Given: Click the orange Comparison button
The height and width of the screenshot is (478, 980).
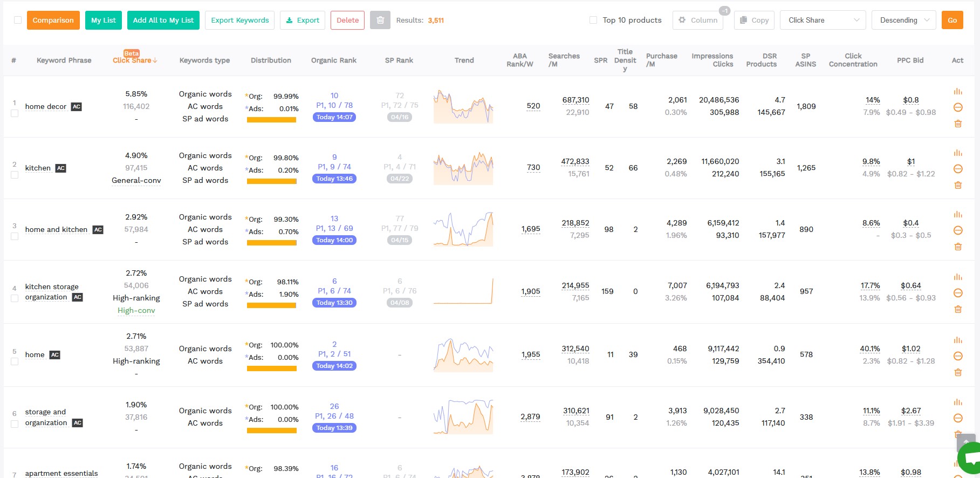Looking at the screenshot, I should tap(53, 20).
